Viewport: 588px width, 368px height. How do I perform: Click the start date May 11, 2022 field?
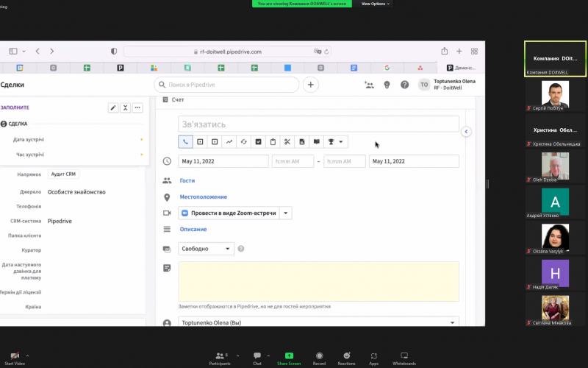point(223,161)
